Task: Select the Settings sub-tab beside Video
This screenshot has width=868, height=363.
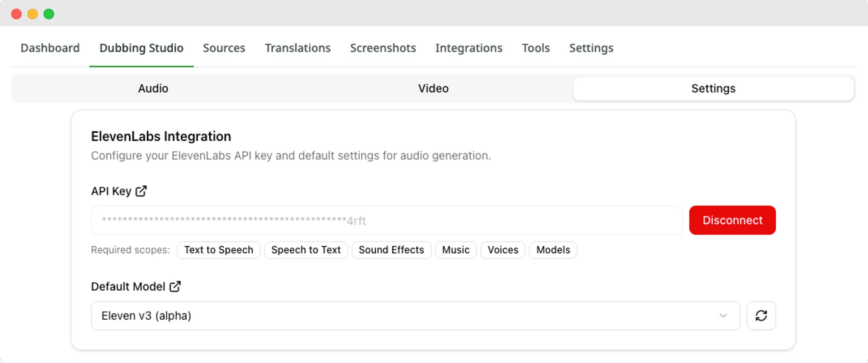Action: click(x=713, y=88)
